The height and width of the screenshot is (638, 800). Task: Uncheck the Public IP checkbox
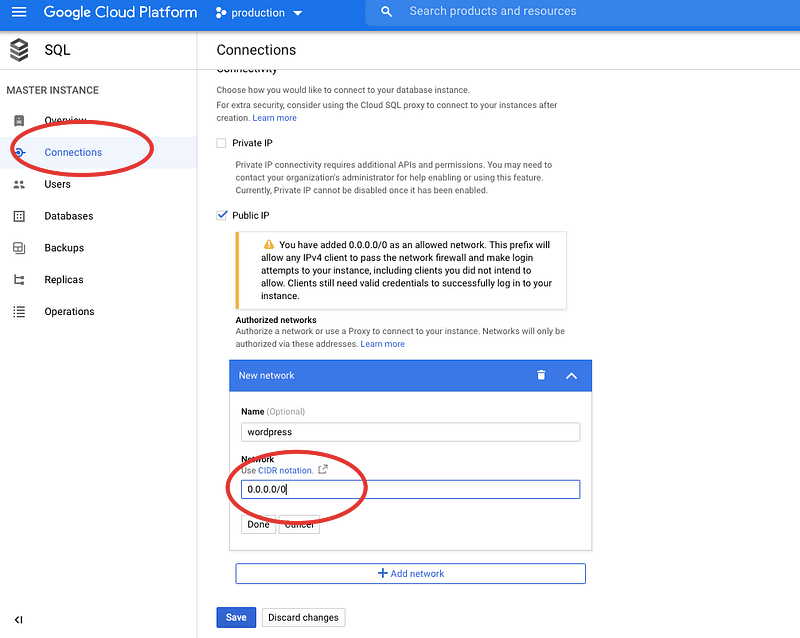[221, 215]
